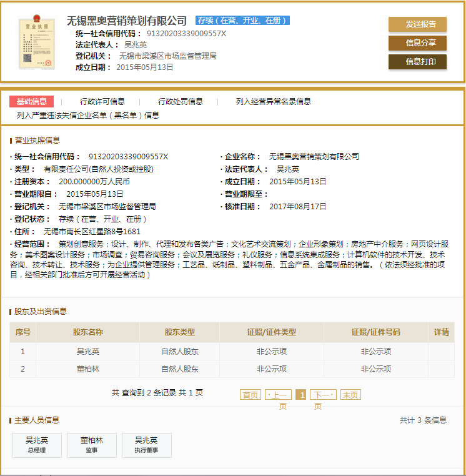Click the 发送报告 button
Screen dimensions: 466x476
417,24
